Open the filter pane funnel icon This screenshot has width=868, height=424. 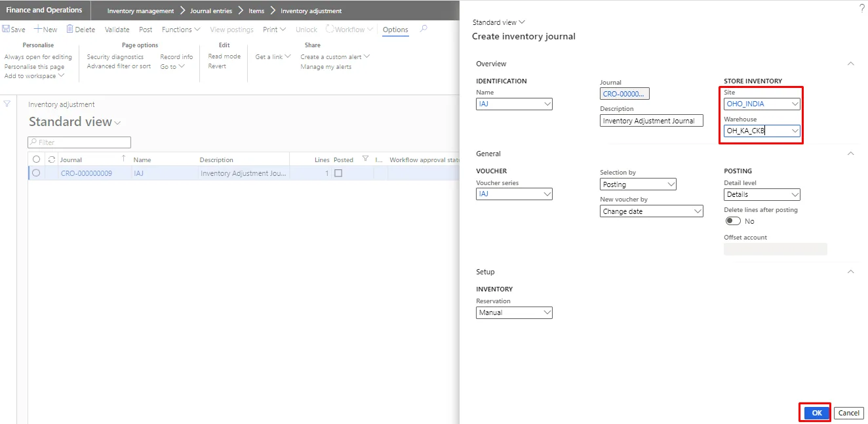[7, 104]
